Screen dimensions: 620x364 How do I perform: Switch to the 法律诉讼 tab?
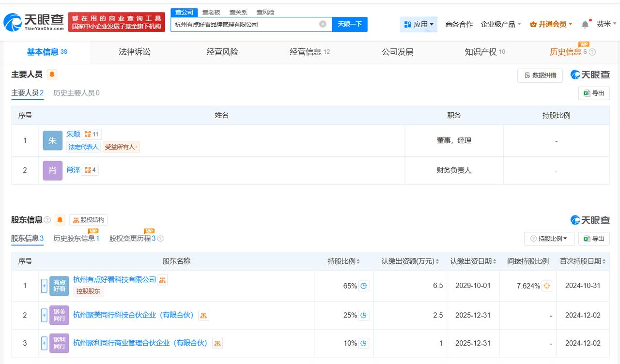point(135,52)
